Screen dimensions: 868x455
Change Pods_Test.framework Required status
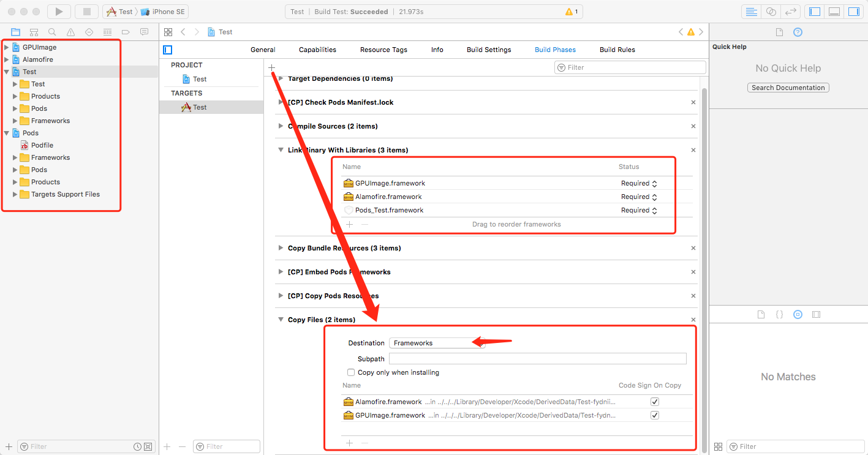coord(639,210)
